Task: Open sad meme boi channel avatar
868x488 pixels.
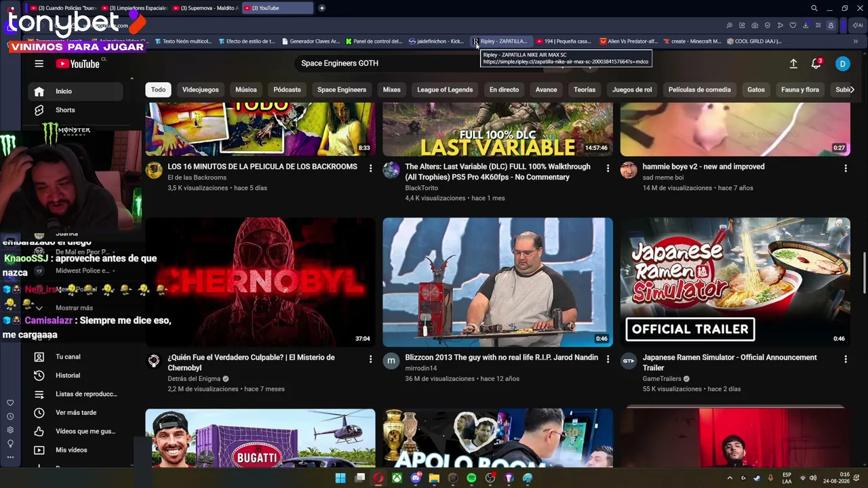Action: coord(629,170)
